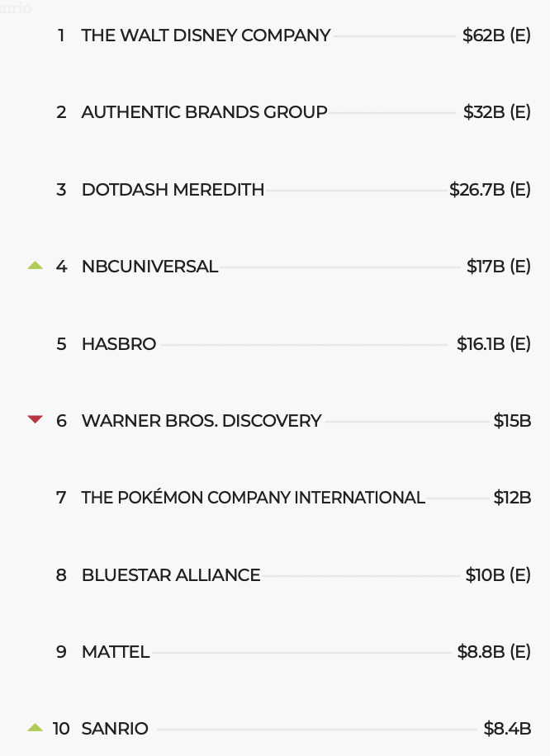Click the Warner Bros. Discovery name
Image resolution: width=550 pixels, height=756 pixels.
pos(202,421)
